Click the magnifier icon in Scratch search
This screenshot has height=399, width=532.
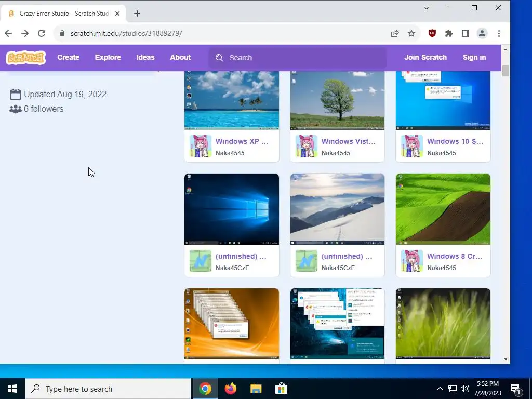(219, 58)
